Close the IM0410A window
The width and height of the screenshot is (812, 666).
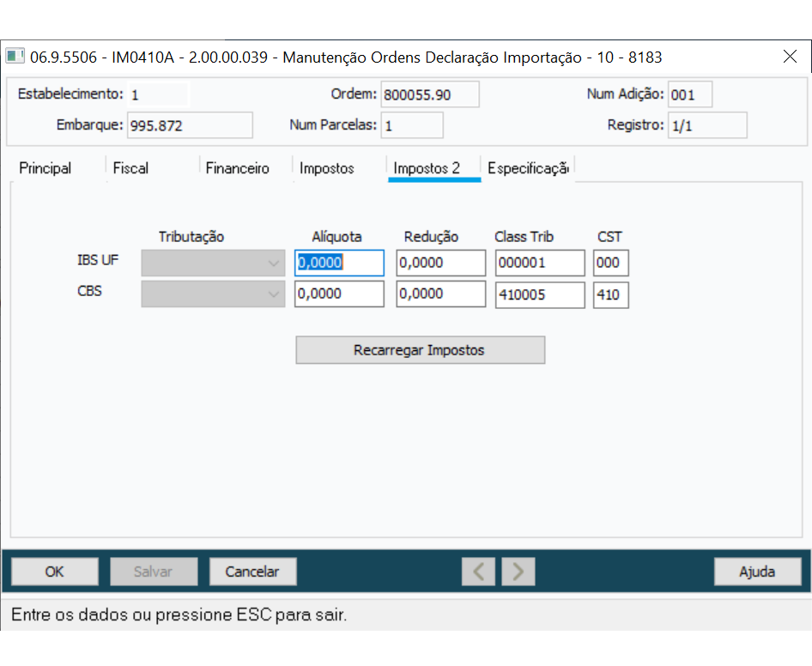tap(790, 57)
